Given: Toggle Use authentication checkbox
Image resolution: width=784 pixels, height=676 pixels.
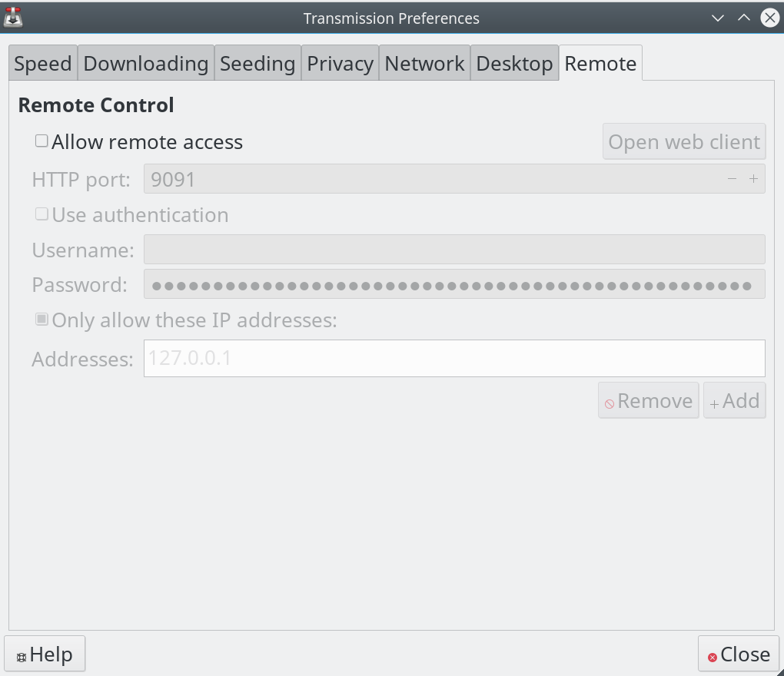Looking at the screenshot, I should [42, 214].
